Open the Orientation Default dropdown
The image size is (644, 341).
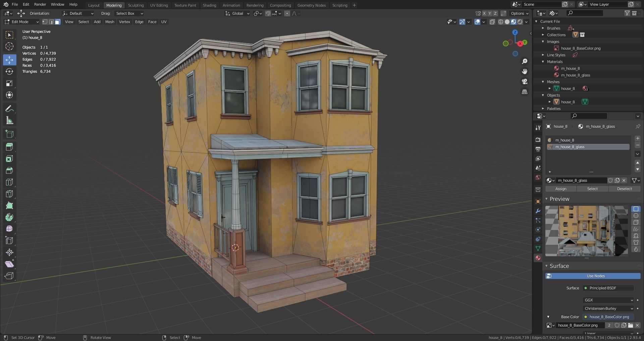point(78,13)
